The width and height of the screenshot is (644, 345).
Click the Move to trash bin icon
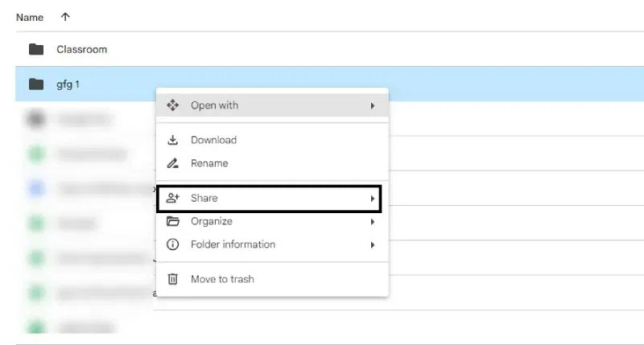[x=172, y=279]
